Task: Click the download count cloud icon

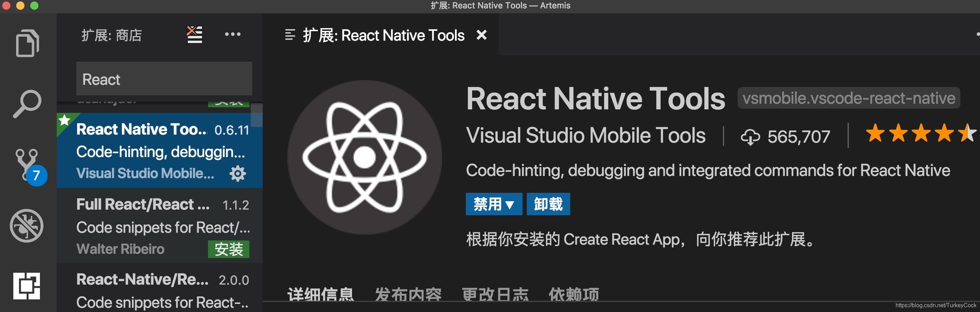Action: coord(750,137)
